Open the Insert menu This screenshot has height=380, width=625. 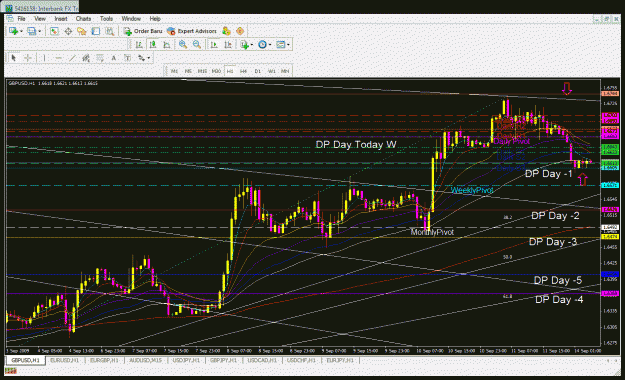pos(61,19)
